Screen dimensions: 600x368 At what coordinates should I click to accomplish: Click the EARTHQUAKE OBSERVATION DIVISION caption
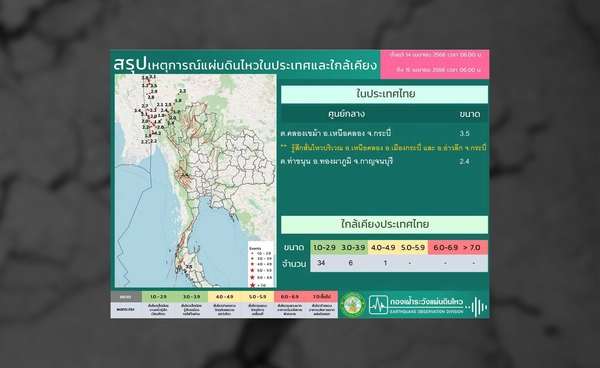[x=426, y=312]
